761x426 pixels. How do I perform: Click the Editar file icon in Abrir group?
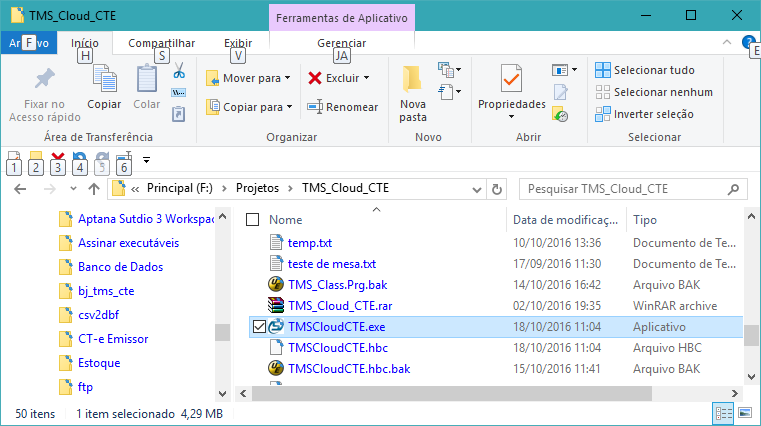pos(561,92)
